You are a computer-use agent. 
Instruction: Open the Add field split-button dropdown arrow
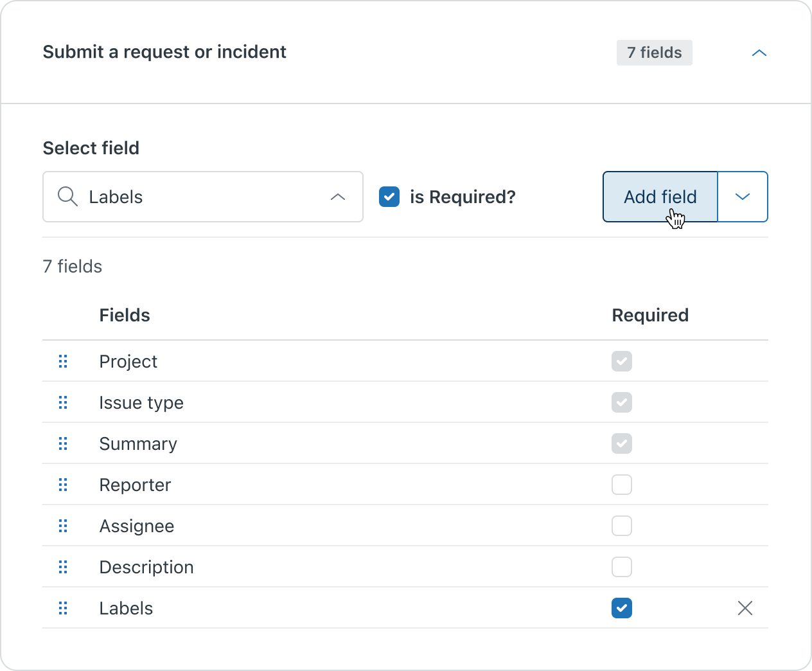742,197
